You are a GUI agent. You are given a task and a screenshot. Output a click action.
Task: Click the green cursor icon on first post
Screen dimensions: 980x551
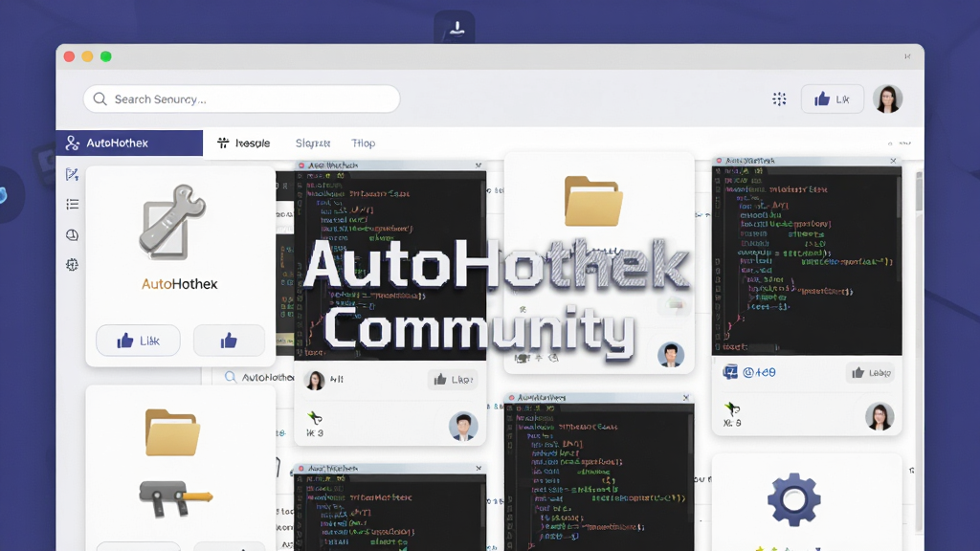(x=314, y=417)
